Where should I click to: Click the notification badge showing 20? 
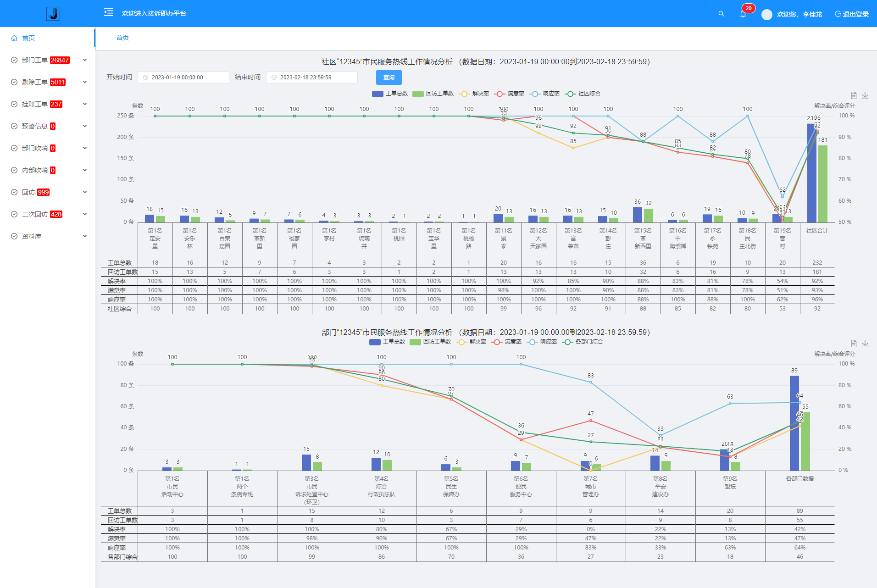749,8
